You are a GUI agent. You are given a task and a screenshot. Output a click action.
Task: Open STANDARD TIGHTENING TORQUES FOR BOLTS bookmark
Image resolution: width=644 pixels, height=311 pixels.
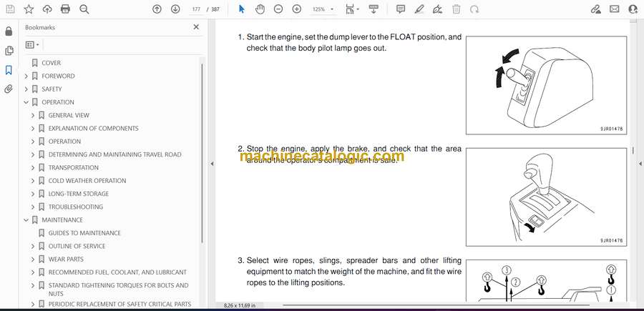tap(118, 290)
